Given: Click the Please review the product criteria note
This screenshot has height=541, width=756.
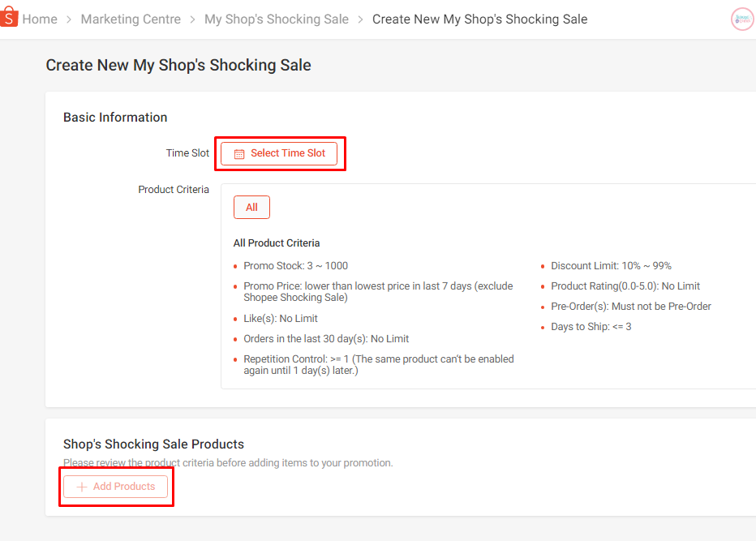Looking at the screenshot, I should point(228,463).
